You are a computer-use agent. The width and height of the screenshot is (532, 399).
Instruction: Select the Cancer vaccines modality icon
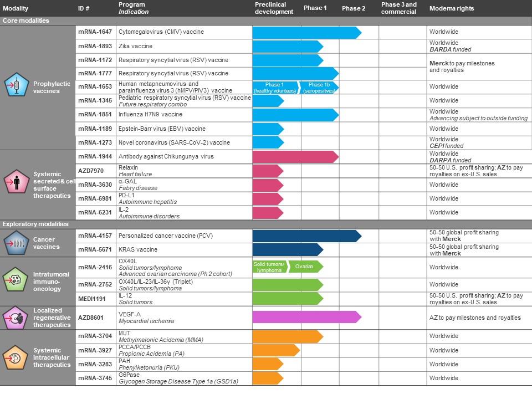point(16,242)
